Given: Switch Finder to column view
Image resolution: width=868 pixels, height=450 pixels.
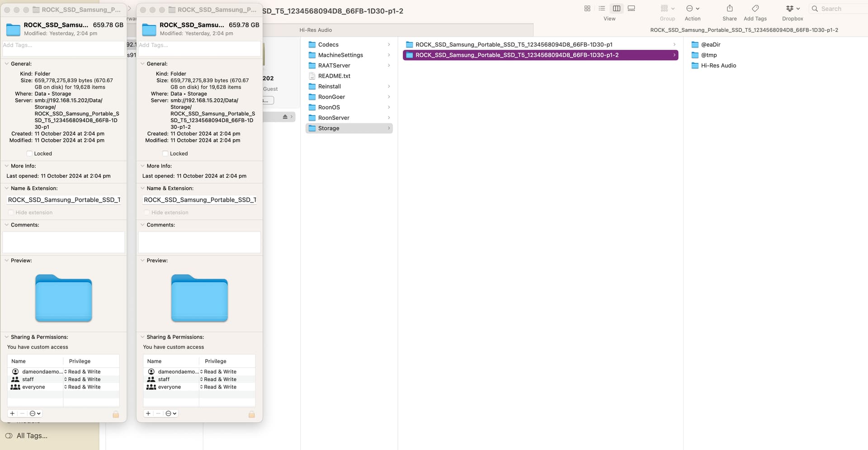Looking at the screenshot, I should [616, 9].
